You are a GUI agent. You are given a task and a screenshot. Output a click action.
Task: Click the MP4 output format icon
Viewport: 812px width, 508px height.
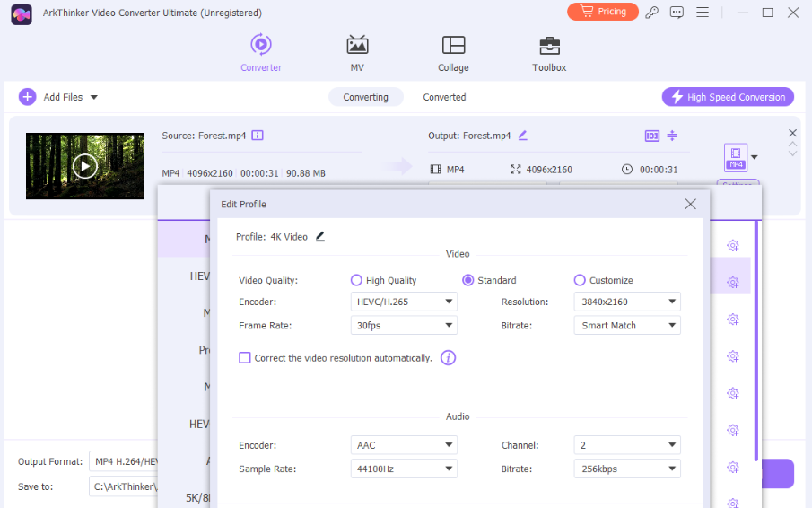[x=736, y=157]
